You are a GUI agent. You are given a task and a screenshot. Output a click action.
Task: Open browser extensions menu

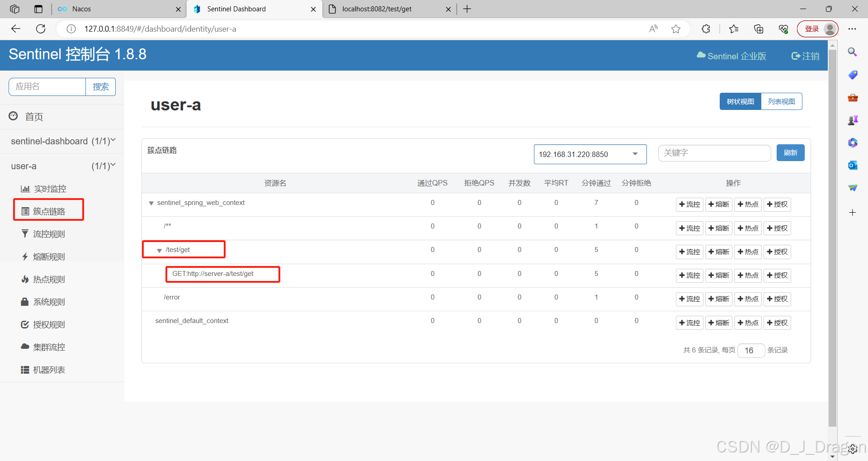click(x=706, y=29)
